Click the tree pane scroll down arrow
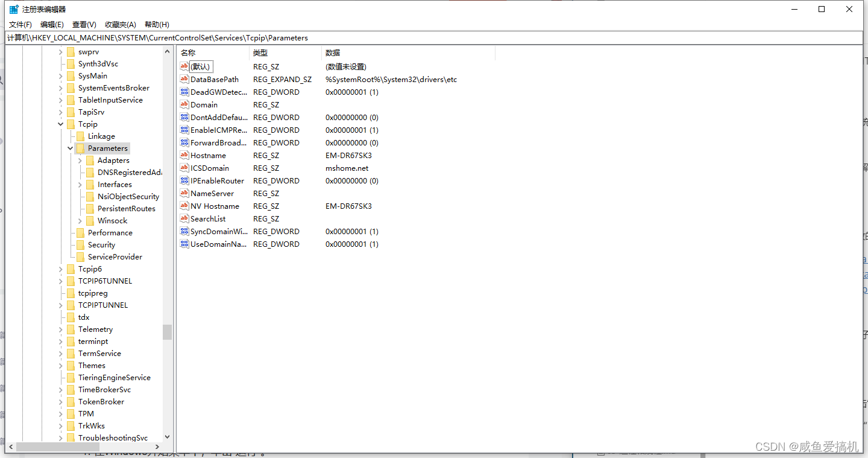 [x=168, y=437]
